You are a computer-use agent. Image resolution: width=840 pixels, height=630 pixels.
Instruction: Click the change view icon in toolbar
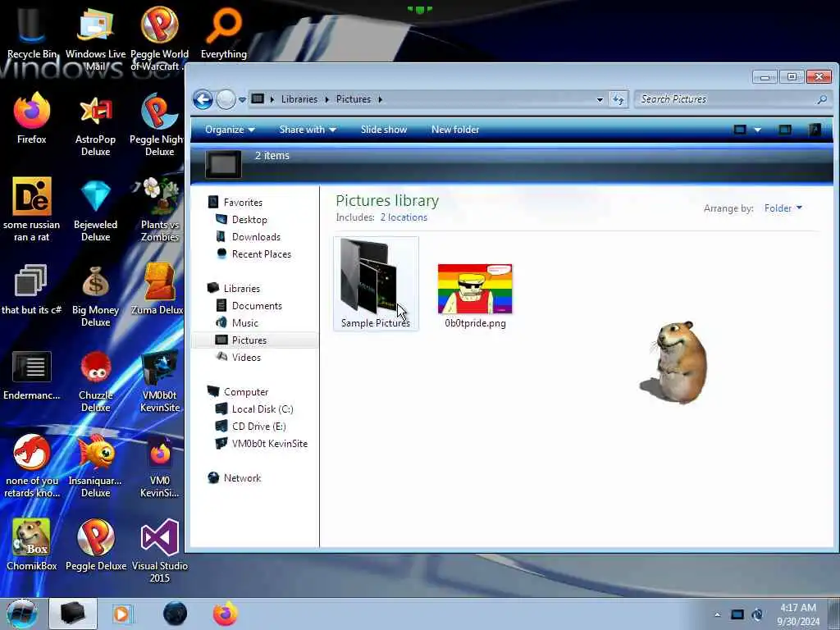pyautogui.click(x=740, y=130)
